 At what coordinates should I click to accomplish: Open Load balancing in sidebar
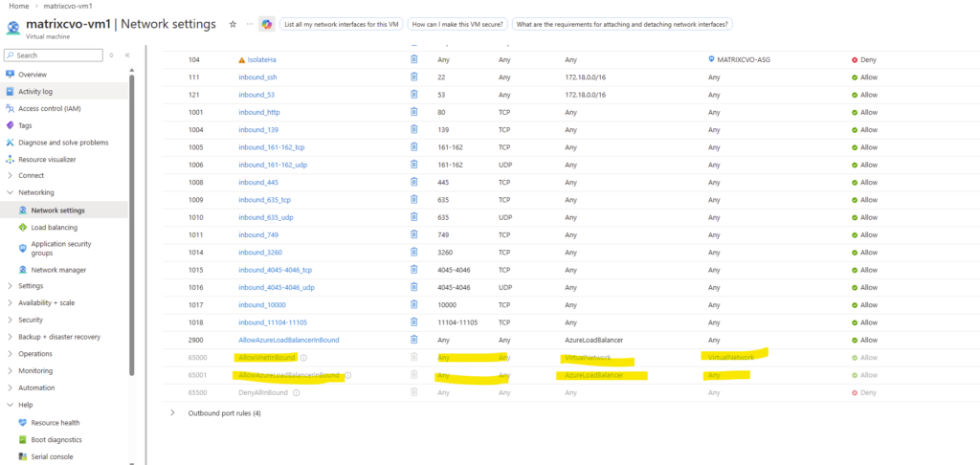[x=54, y=228]
